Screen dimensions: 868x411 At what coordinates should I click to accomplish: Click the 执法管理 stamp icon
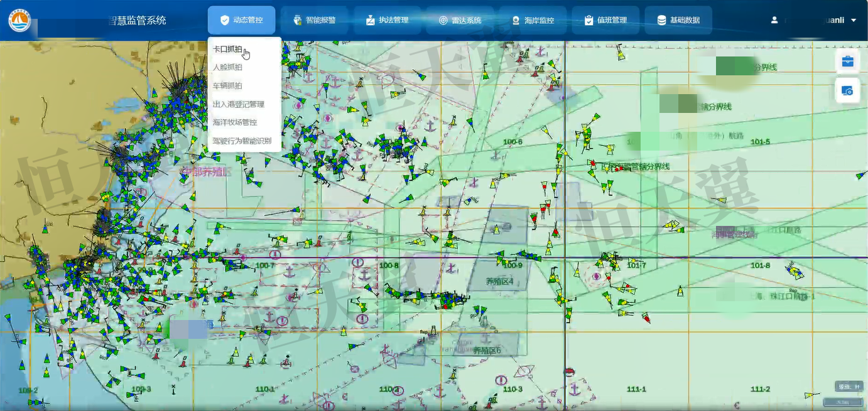[371, 20]
